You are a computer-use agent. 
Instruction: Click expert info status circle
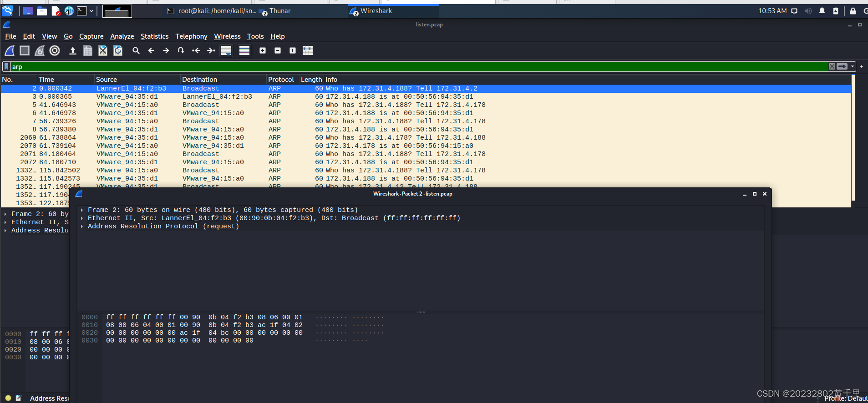(8, 398)
